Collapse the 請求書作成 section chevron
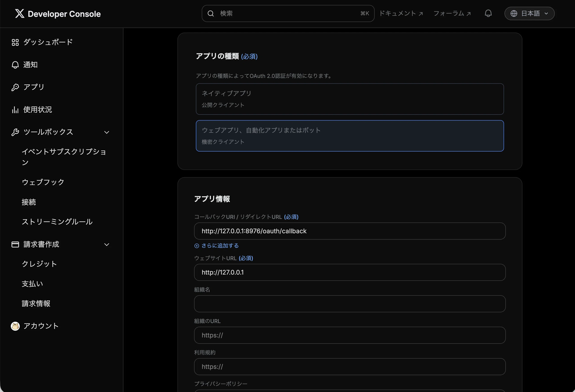The image size is (575, 392). (107, 244)
